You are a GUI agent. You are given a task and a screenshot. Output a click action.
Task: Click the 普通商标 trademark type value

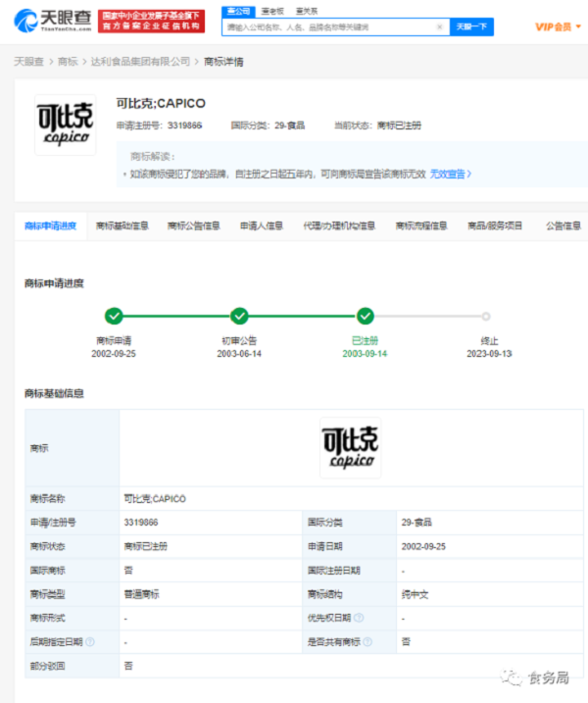[x=142, y=594]
